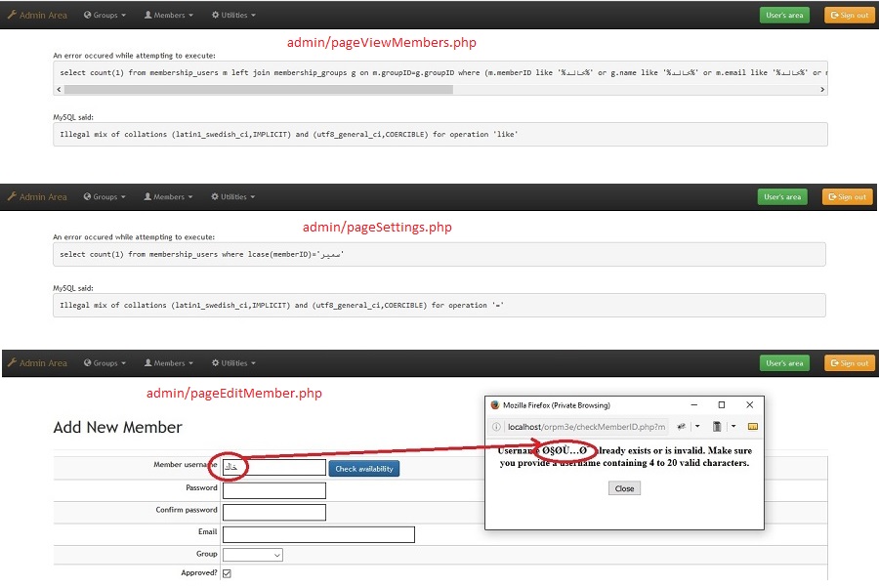Close the Mozilla Firefox popup with the X
The width and height of the screenshot is (879, 588).
(x=749, y=404)
